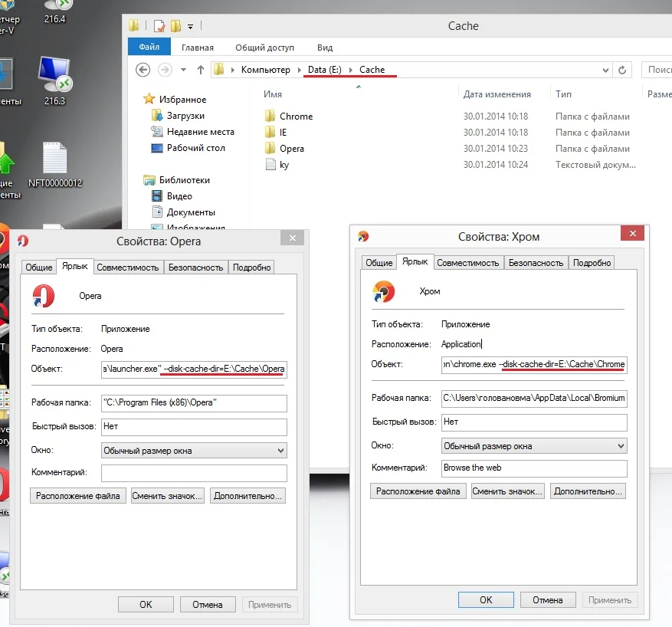Go up one folder level with Up arrow
This screenshot has width=672, height=627.
tap(201, 70)
